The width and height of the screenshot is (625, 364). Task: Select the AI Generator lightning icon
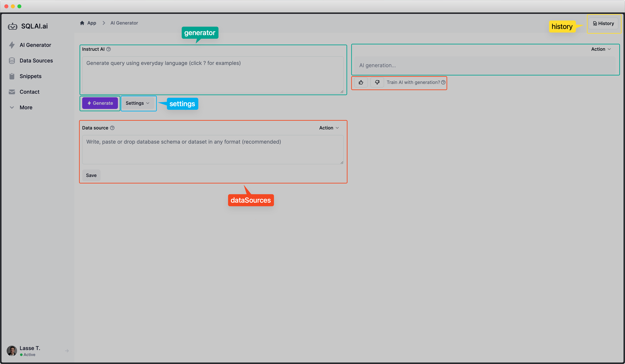pyautogui.click(x=12, y=45)
